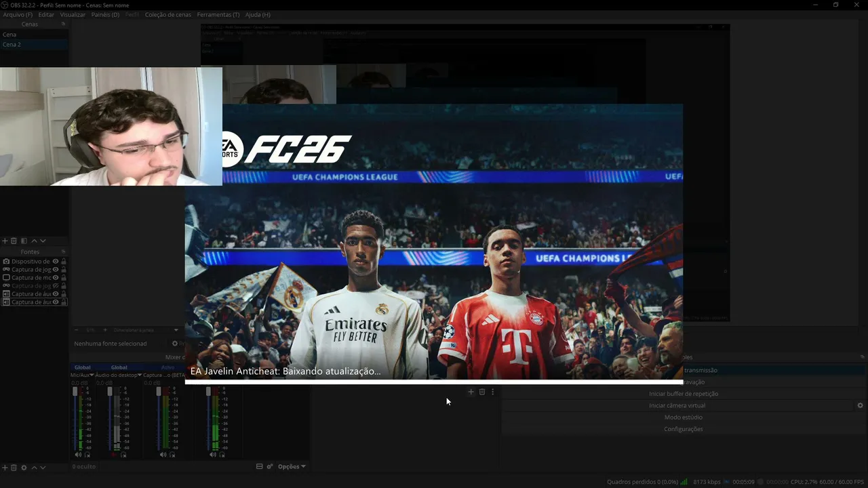Open the Cenas dock menu icon
868x488 pixels.
[x=63, y=24]
